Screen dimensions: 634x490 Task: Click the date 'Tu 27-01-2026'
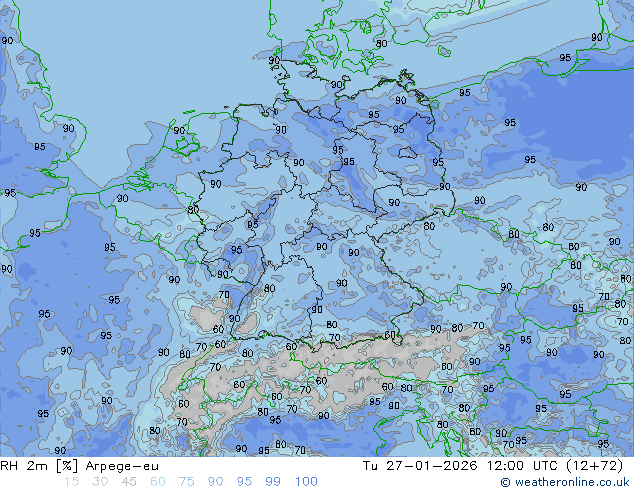point(420,466)
